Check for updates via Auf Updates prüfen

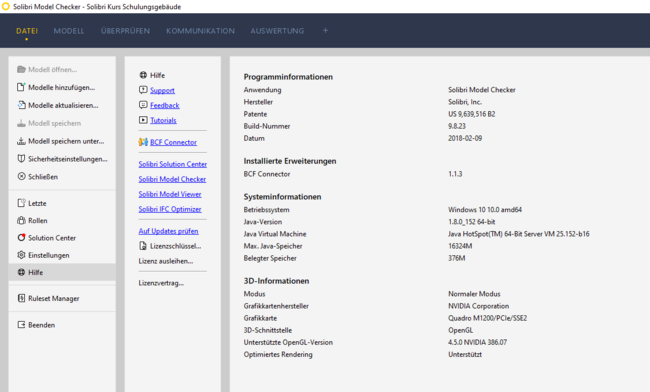168,231
